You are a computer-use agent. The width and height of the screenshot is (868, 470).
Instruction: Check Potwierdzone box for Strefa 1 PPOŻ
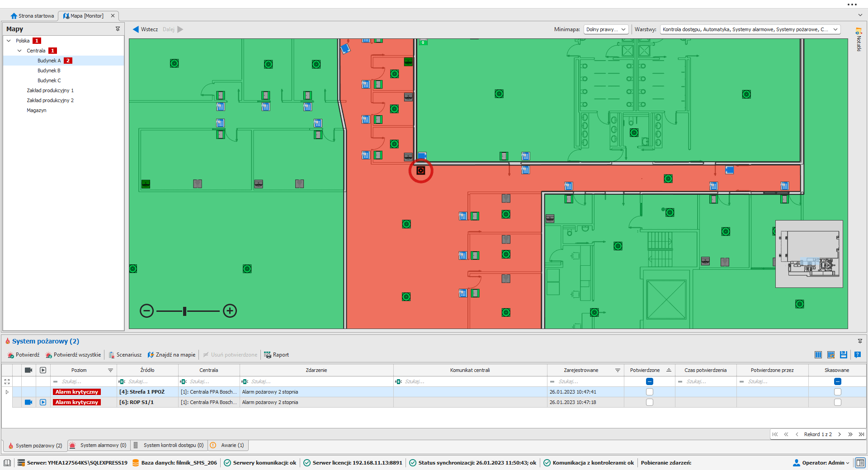(x=649, y=392)
